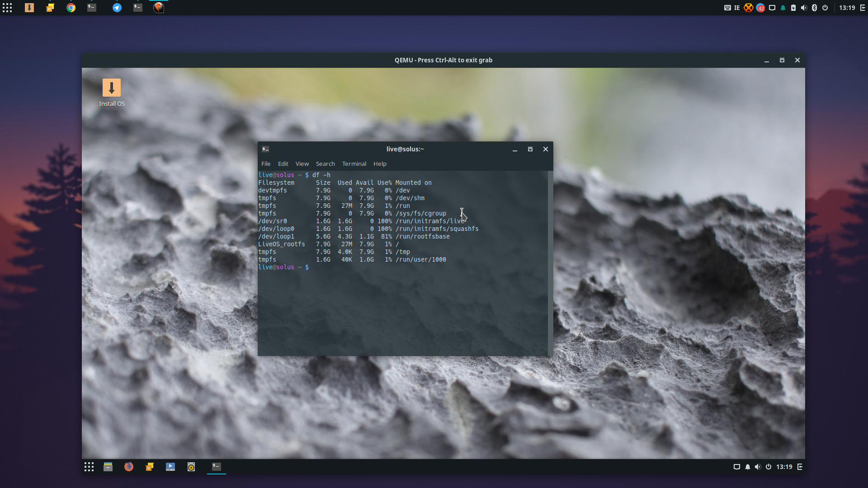Click the guest tray display icon

[x=737, y=467]
